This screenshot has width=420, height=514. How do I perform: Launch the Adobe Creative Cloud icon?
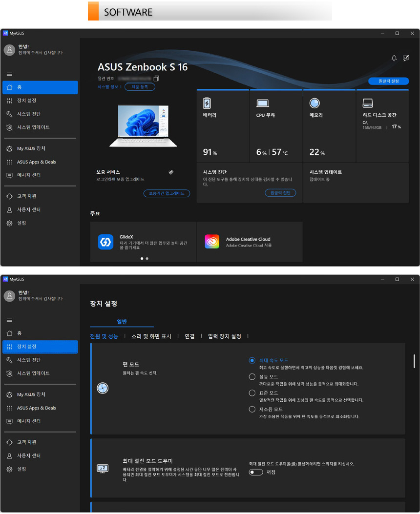212,242
